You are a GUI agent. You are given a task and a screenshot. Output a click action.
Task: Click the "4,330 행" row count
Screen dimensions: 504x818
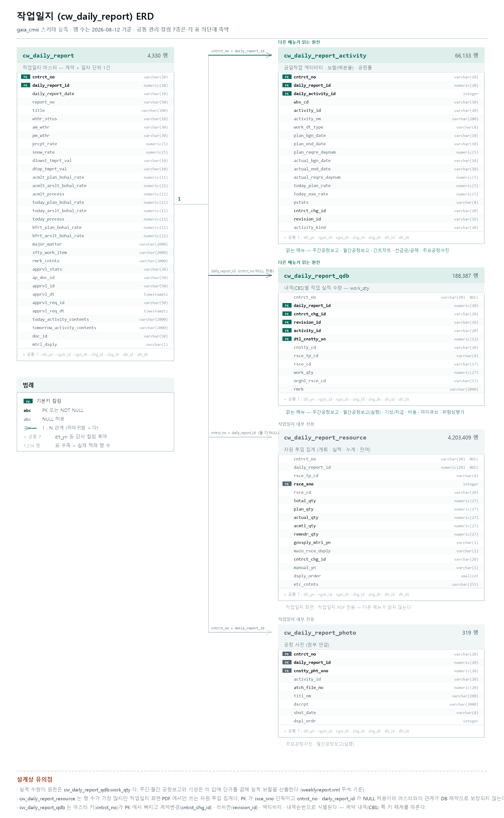tap(158, 56)
